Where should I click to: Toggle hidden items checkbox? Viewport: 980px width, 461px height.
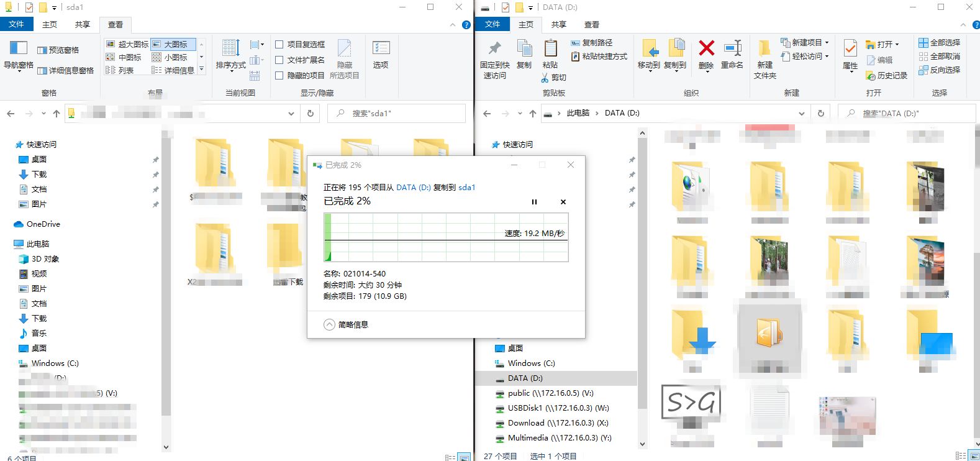pos(279,76)
